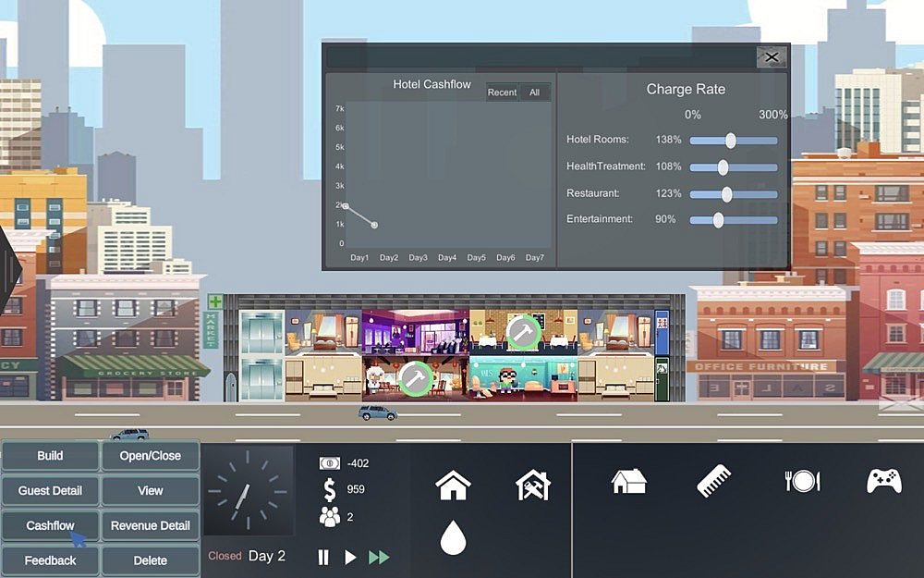Click the Charge Rate heading
The width and height of the screenshot is (924, 578).
(686, 89)
